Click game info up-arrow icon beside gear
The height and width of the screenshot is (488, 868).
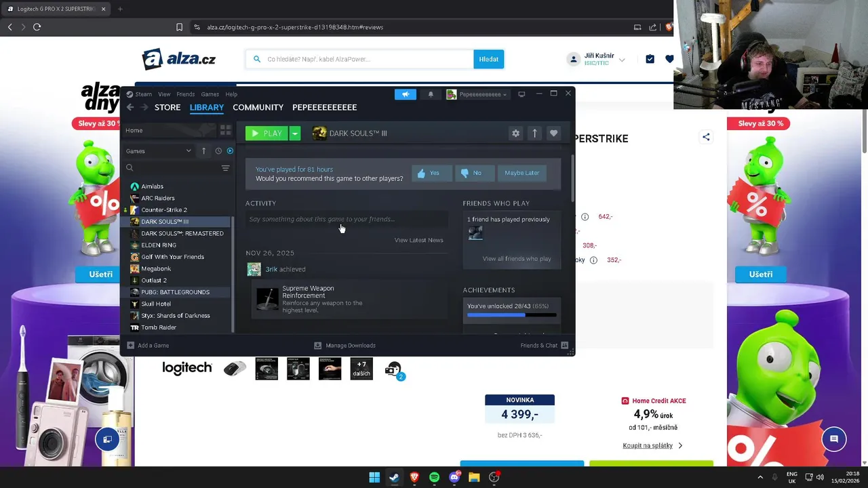pos(534,134)
